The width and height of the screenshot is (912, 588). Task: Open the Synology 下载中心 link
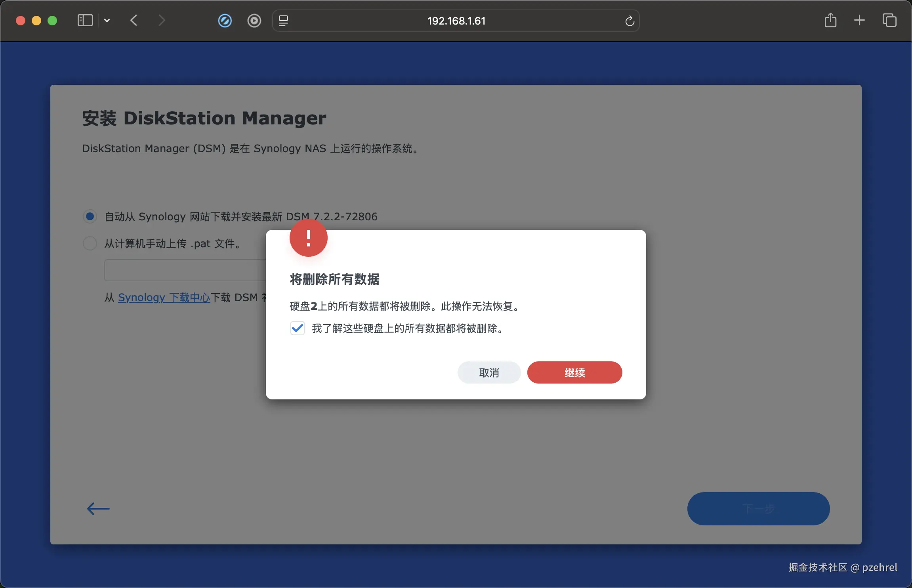click(164, 297)
